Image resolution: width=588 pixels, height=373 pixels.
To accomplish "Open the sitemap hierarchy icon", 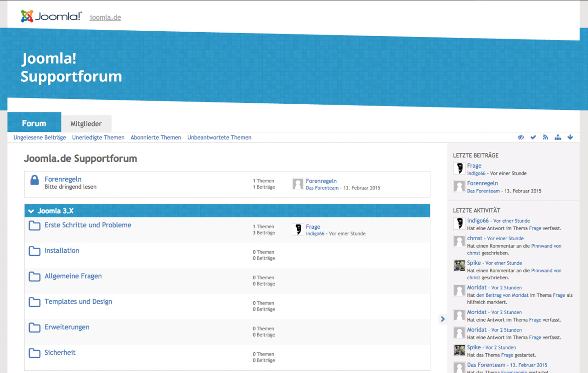I will click(x=558, y=137).
